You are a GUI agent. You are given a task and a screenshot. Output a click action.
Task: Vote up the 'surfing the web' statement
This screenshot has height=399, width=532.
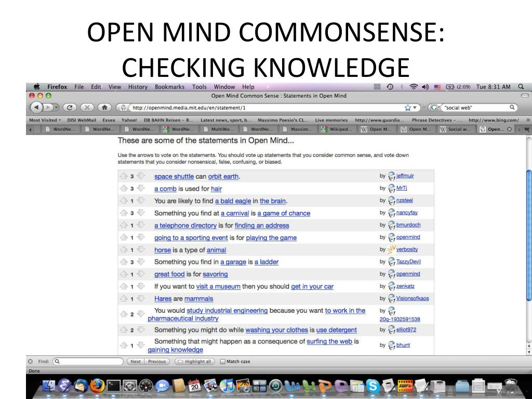click(x=124, y=345)
